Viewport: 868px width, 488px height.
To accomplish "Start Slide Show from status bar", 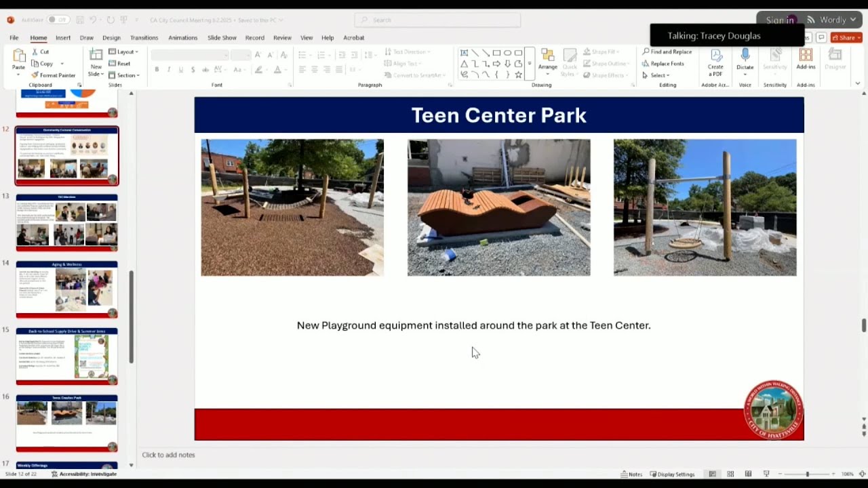I will pyautogui.click(x=766, y=474).
